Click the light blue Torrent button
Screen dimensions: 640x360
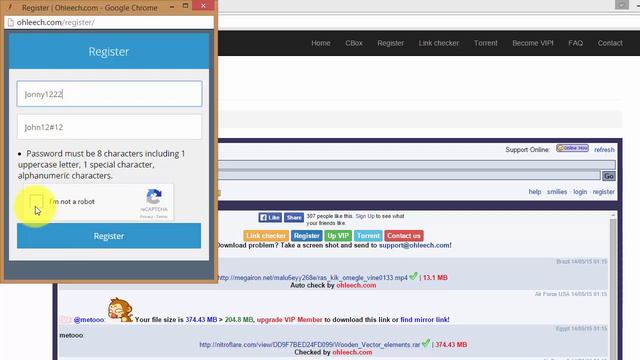point(368,236)
